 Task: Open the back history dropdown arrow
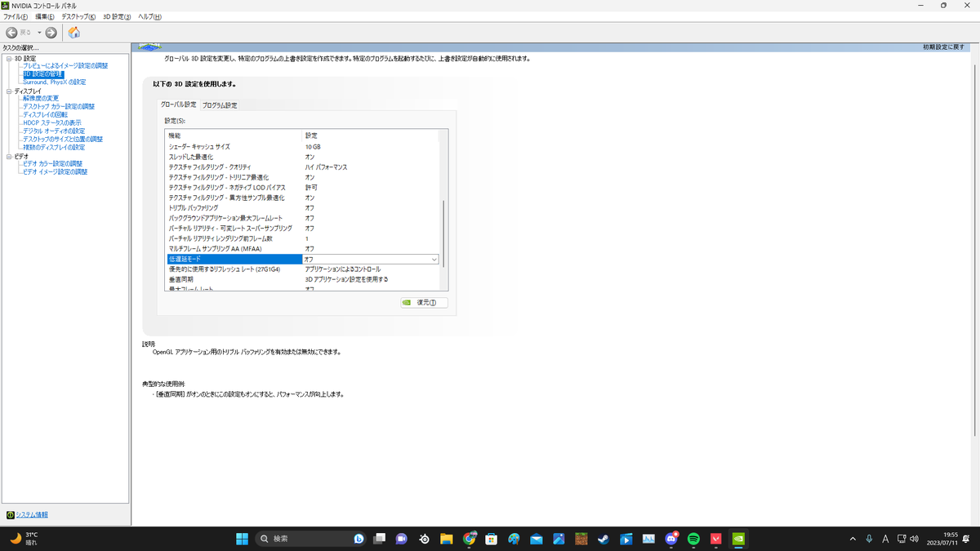point(39,33)
